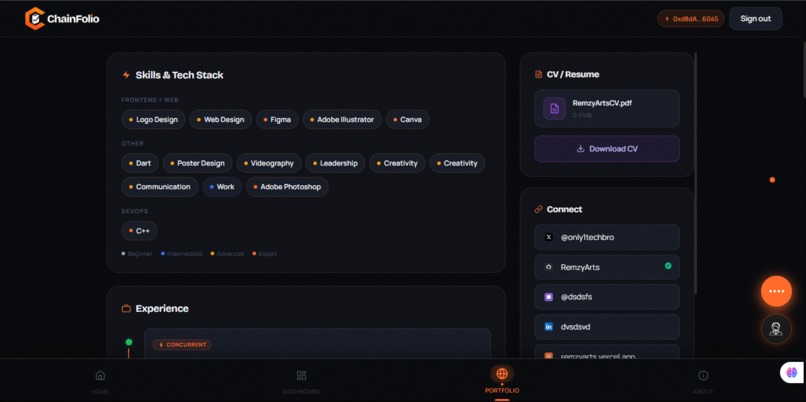The height and width of the screenshot is (402, 806).
Task: Open the dvsdsvd LinkedIn link
Action: click(607, 326)
